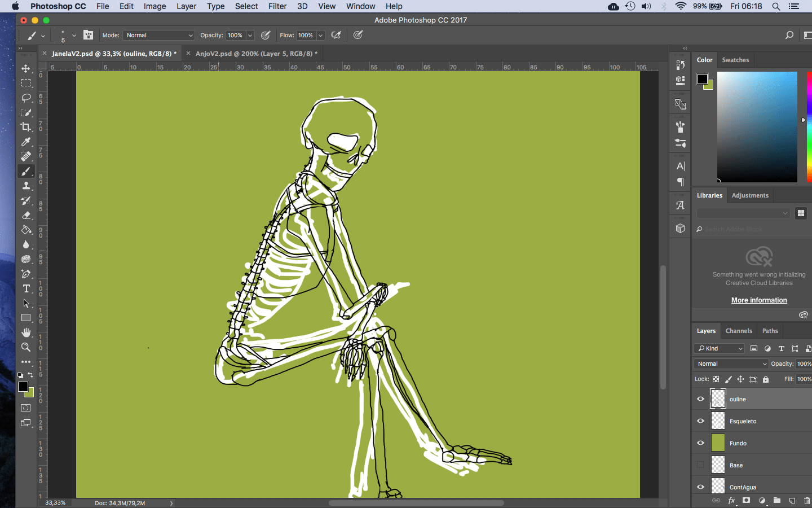This screenshot has height=508, width=812.
Task: Select the Clone Stamp tool
Action: point(26,186)
